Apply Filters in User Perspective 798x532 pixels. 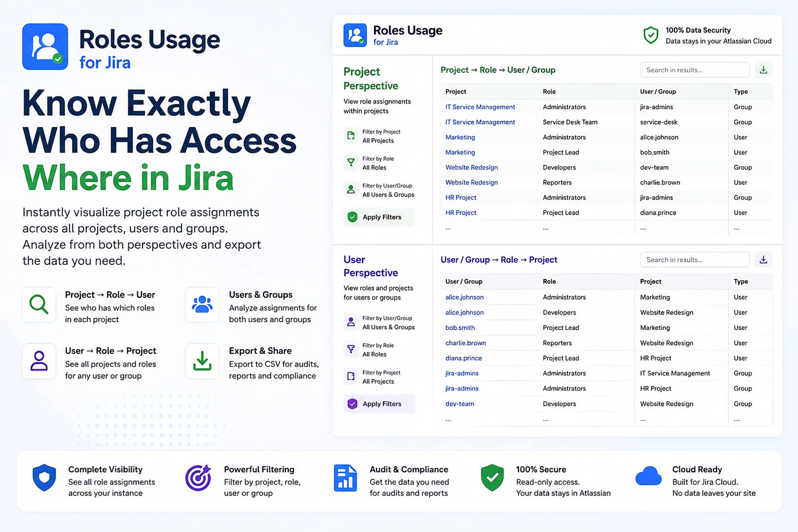pyautogui.click(x=379, y=404)
